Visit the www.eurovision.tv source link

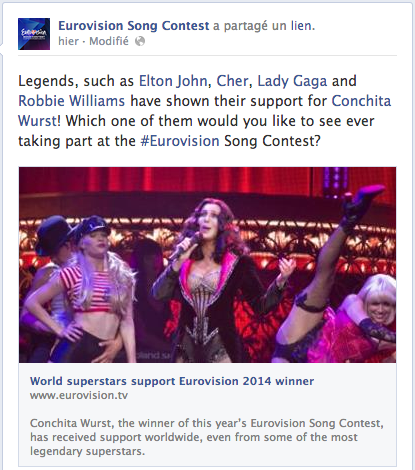(79, 396)
